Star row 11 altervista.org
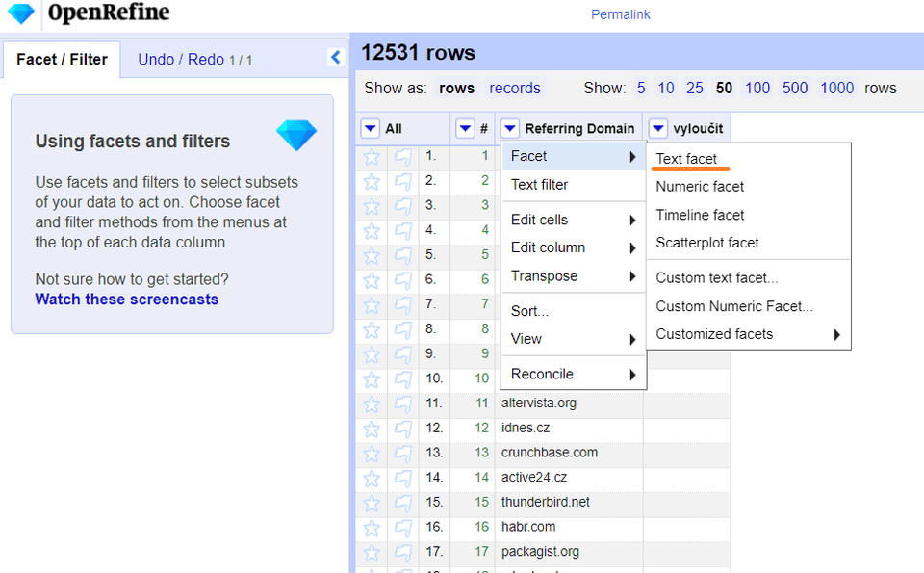This screenshot has height=573, width=924. point(372,404)
